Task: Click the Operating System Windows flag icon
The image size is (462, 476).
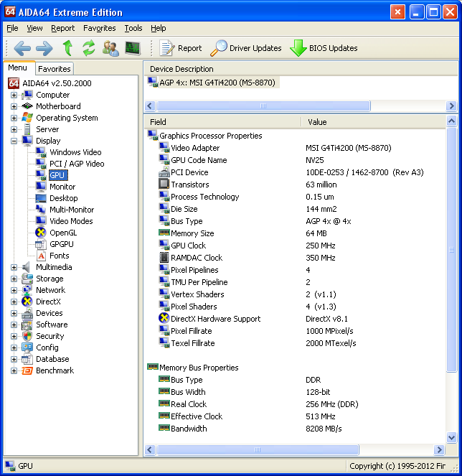Action: pos(27,118)
